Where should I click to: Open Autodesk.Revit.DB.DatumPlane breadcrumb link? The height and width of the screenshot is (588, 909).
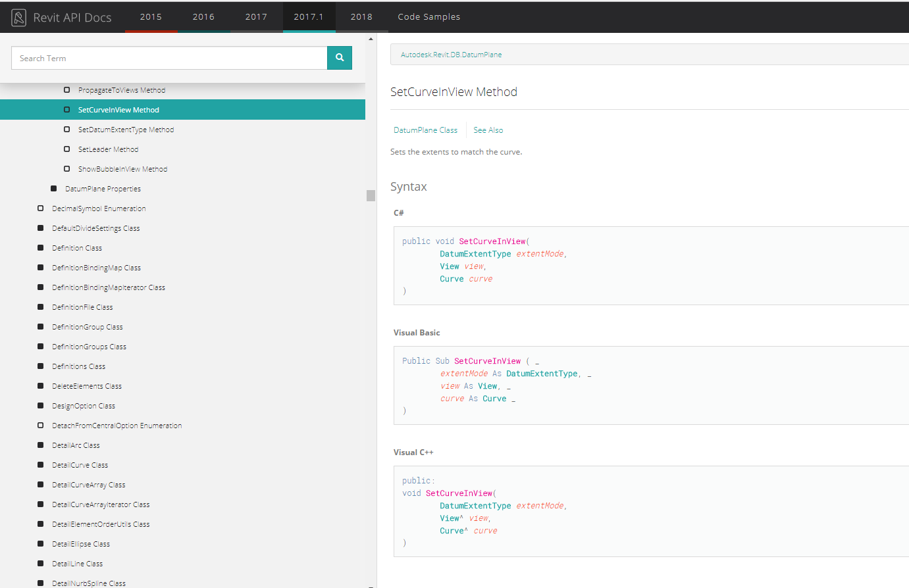click(x=451, y=55)
